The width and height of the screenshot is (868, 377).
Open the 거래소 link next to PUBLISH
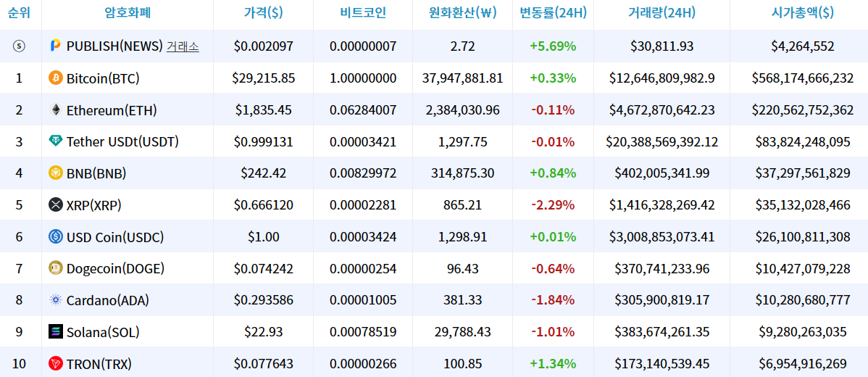tap(183, 46)
